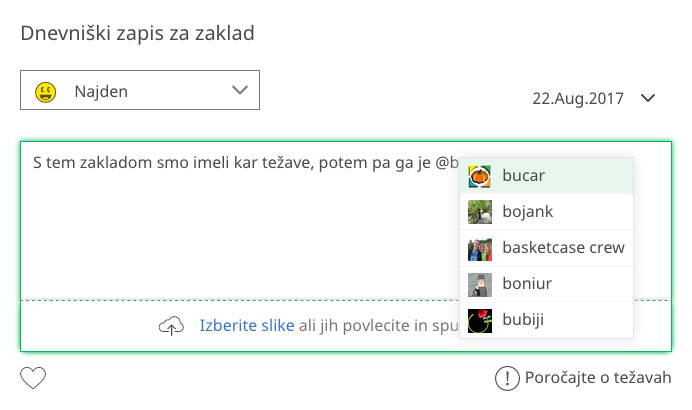
Task: Click the heart favorite icon
Action: point(33,378)
